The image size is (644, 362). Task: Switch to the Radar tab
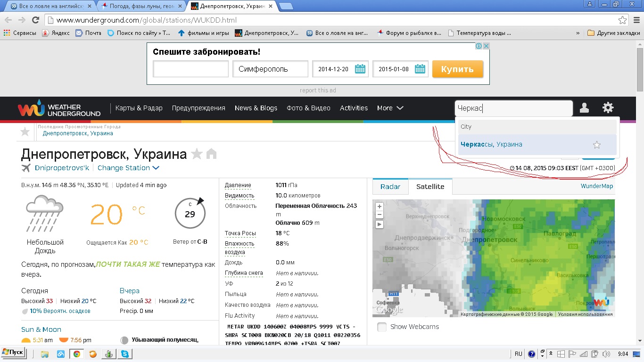click(390, 187)
